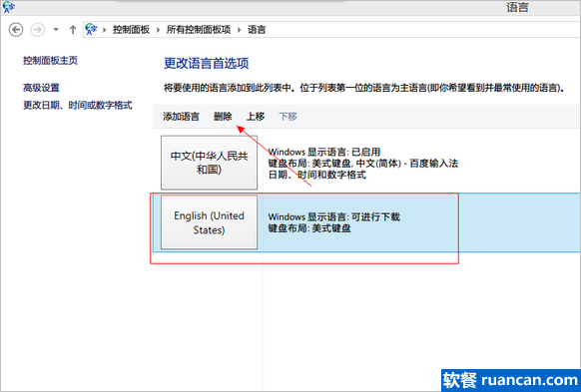Screen dimensions: 581x392
Task: Click the language icon in address bar
Action: point(91,29)
